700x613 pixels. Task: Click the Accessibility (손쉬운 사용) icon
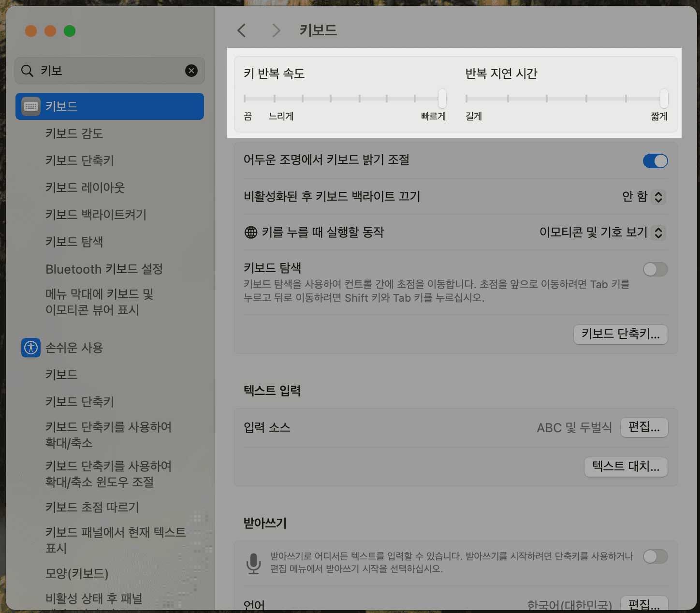point(30,348)
